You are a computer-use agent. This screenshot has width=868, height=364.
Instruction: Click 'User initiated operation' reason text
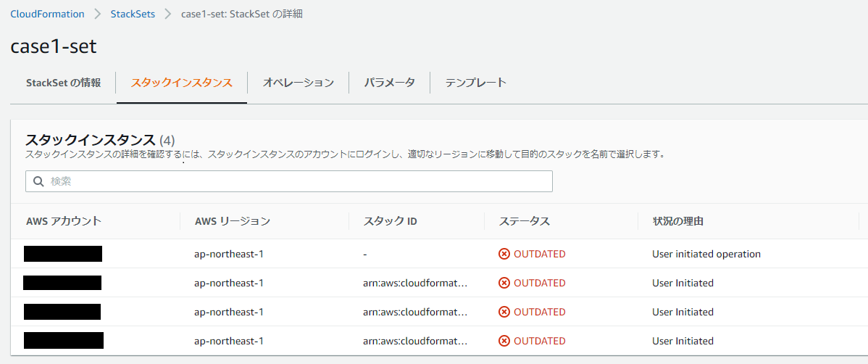tap(706, 254)
